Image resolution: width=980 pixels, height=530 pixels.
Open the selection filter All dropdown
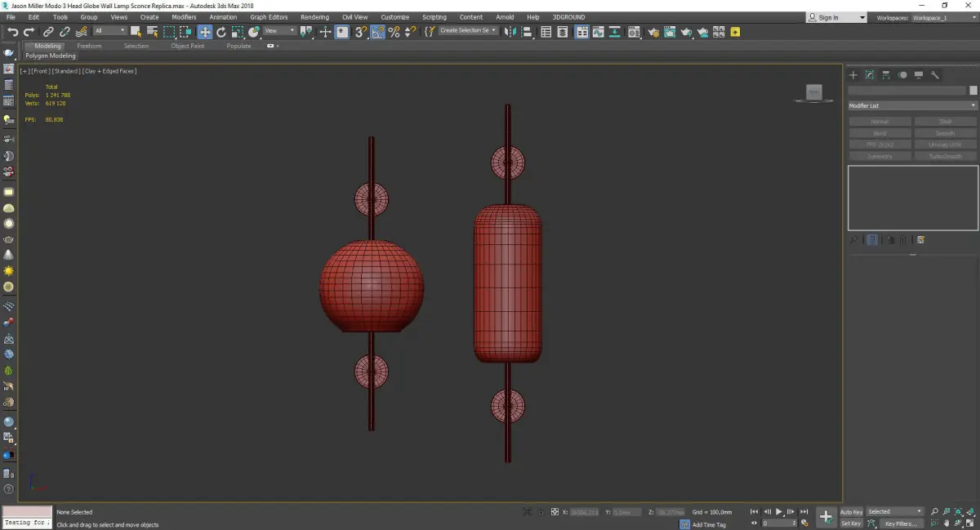[109, 31]
